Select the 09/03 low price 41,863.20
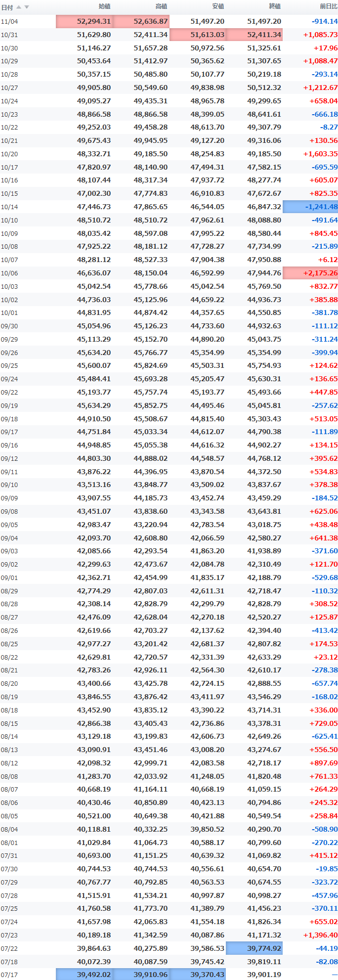The width and height of the screenshot is (338, 980). pyautogui.click(x=208, y=551)
